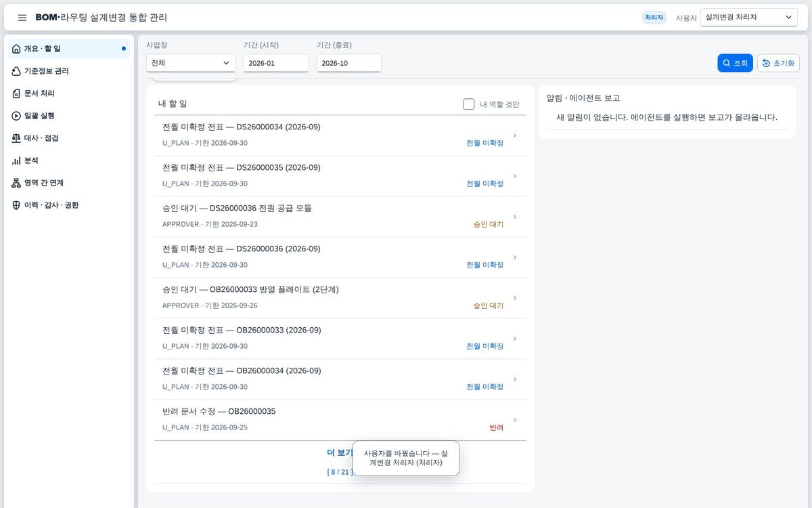Open the 일괄 실행 menu item

click(70, 116)
